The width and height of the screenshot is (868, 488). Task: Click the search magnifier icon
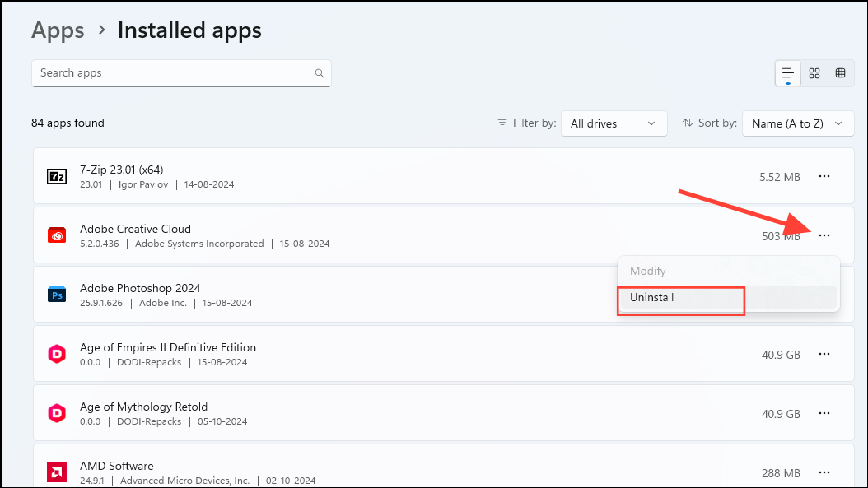320,73
